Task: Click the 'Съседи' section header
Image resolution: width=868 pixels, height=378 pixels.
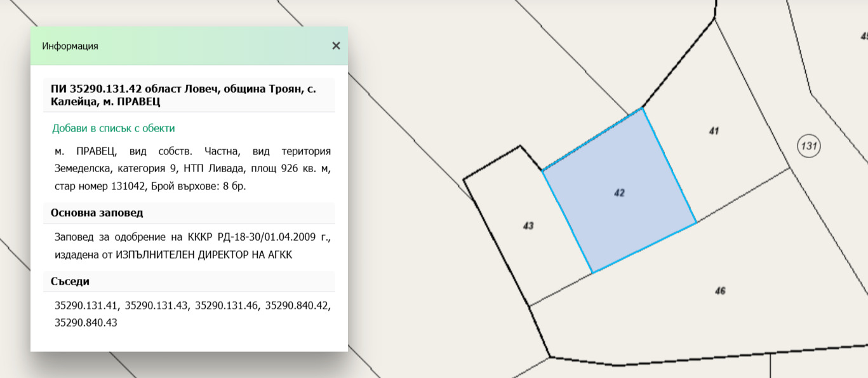Action: tap(70, 281)
